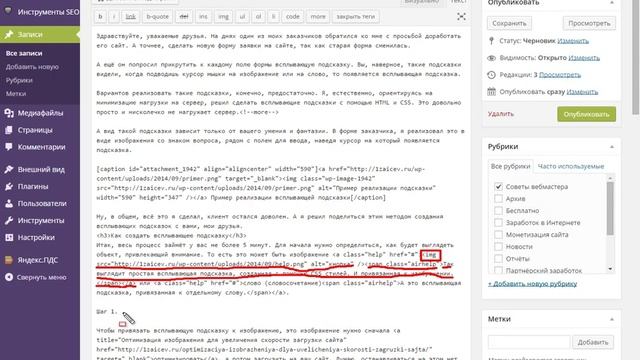Insert img tag button

[223, 17]
